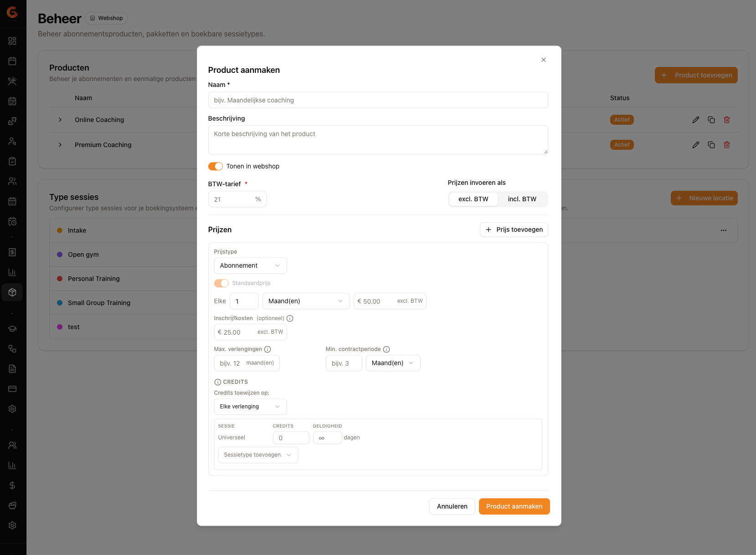Click the Beschrijving text area
Screen dimensions: 756x555
pos(378,140)
